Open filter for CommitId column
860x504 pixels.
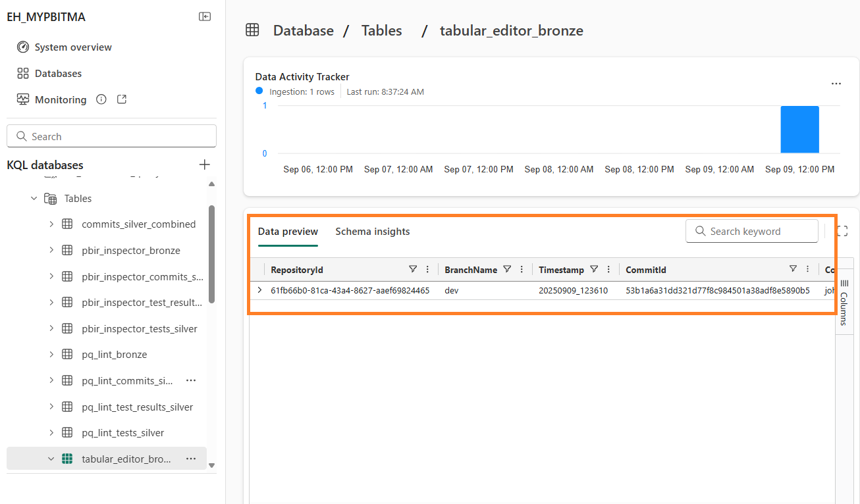click(x=793, y=269)
